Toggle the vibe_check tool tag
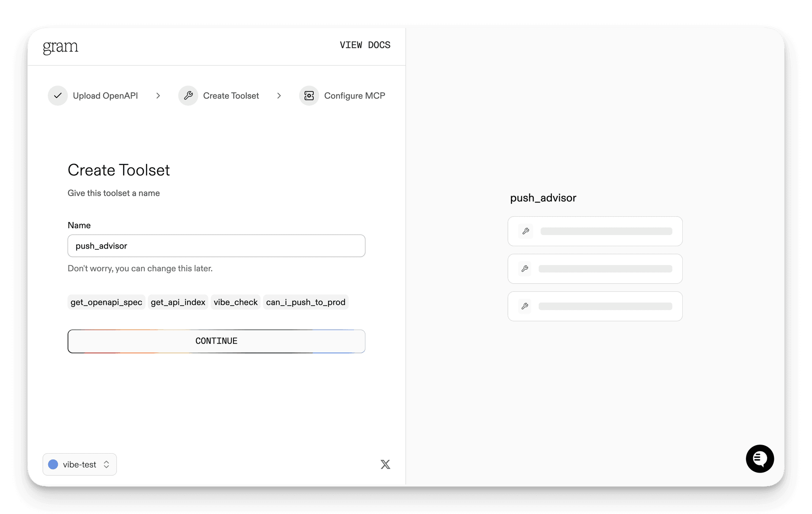The height and width of the screenshot is (514, 812). coord(235,302)
